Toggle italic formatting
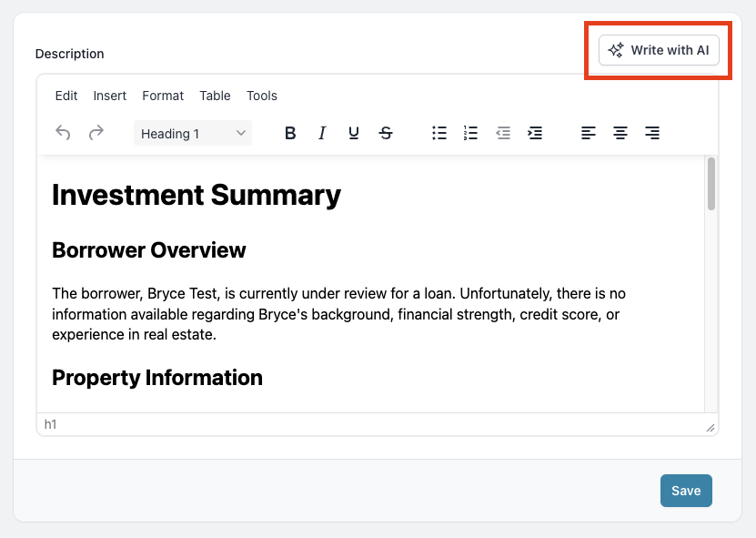 pyautogui.click(x=322, y=133)
